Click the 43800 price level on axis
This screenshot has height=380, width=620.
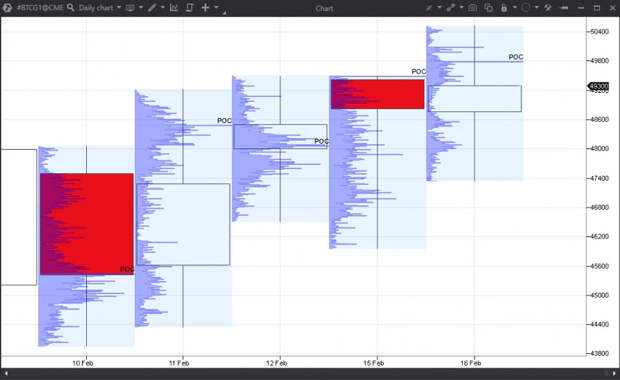[599, 354]
